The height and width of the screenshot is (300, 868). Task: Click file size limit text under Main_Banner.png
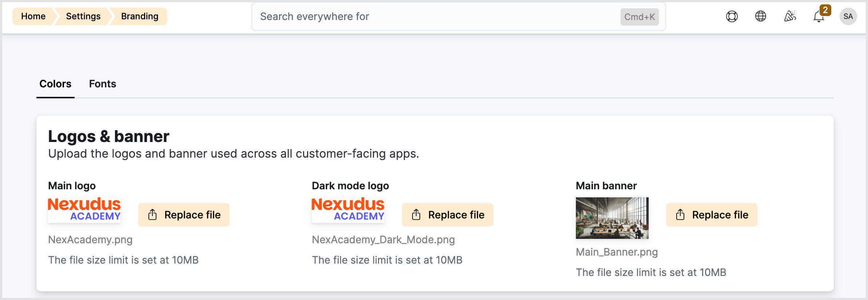click(651, 272)
